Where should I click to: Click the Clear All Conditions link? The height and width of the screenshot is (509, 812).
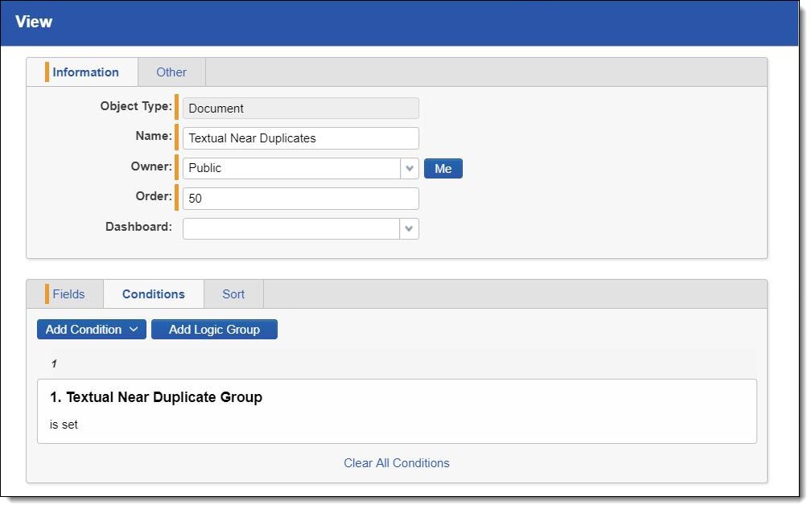point(396,463)
